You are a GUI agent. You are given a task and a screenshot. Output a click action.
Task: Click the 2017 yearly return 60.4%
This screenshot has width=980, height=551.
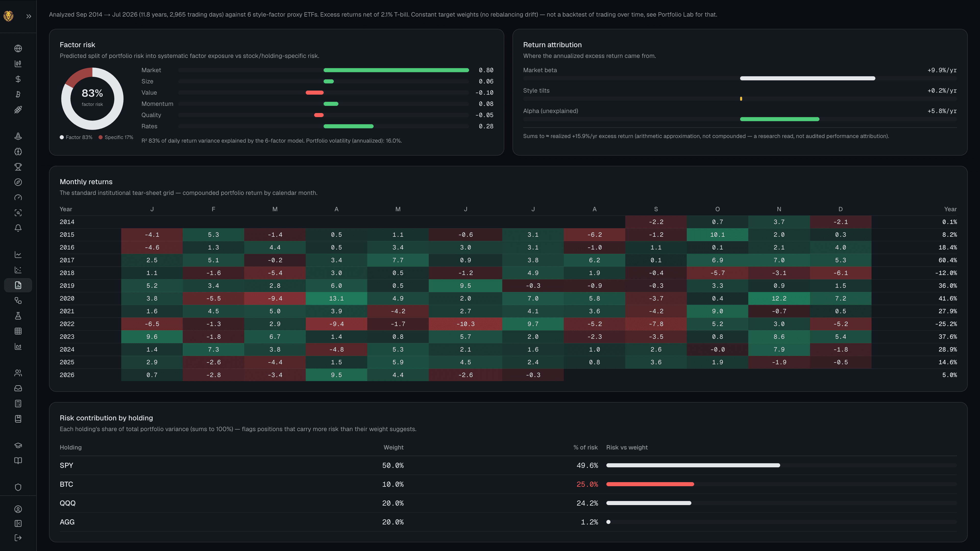coord(947,260)
